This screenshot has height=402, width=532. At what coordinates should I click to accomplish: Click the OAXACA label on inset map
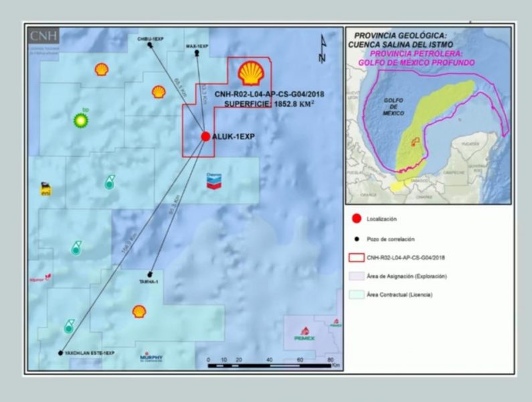[369, 195]
